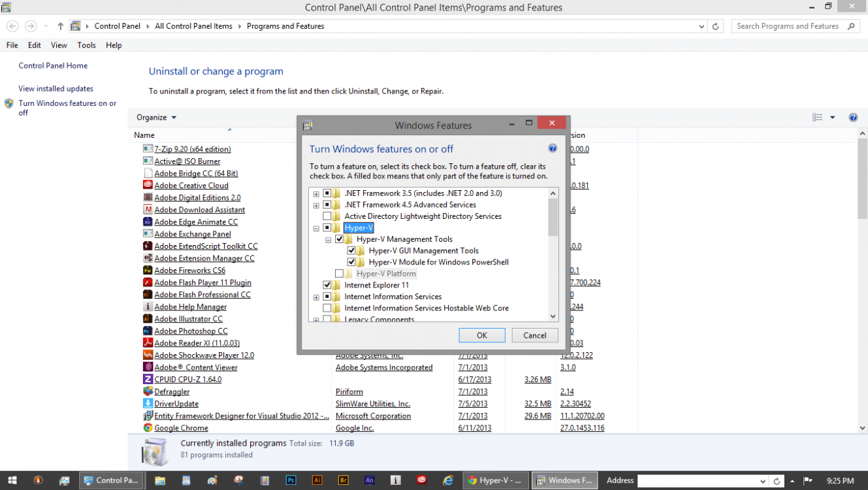Open Control Panel Home link
Viewport: 868px width, 490px height.
point(53,65)
